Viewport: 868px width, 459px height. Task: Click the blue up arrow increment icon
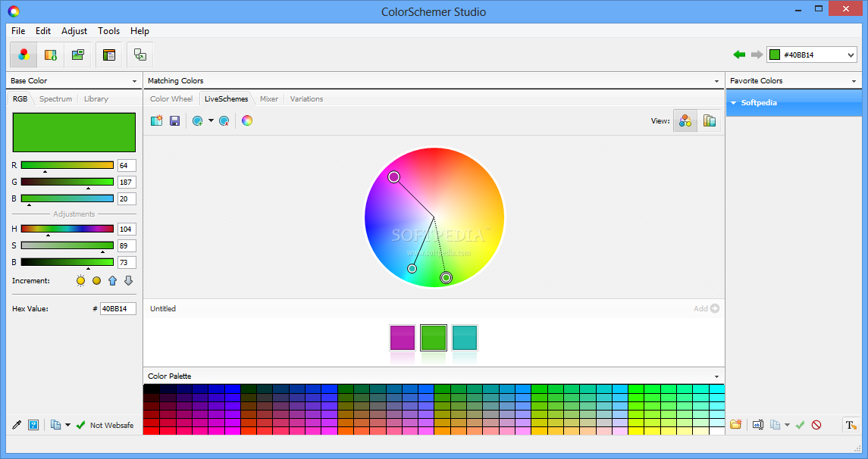(112, 280)
